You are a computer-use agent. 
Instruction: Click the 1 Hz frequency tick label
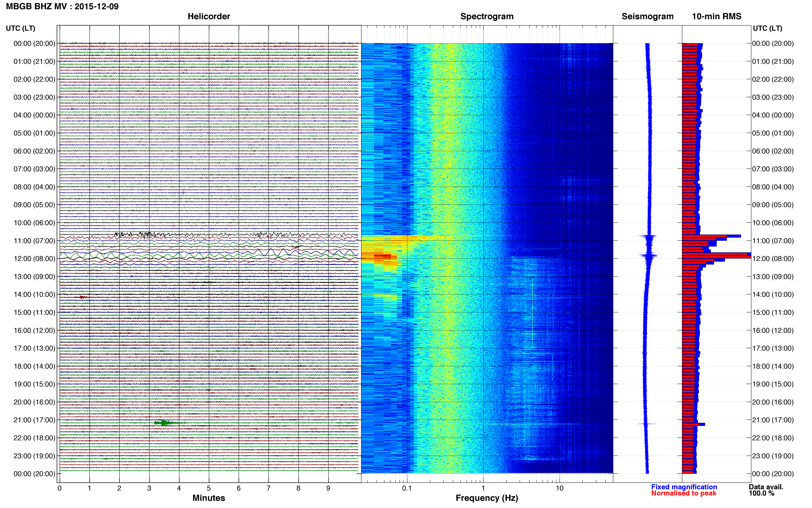point(483,488)
